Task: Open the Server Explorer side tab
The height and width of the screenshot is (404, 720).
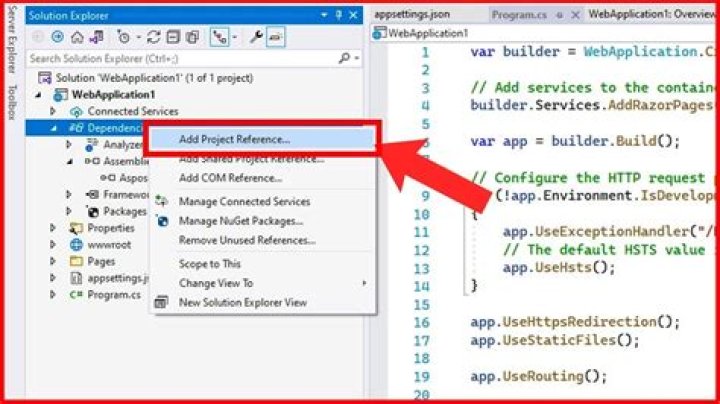Action: tap(12, 39)
